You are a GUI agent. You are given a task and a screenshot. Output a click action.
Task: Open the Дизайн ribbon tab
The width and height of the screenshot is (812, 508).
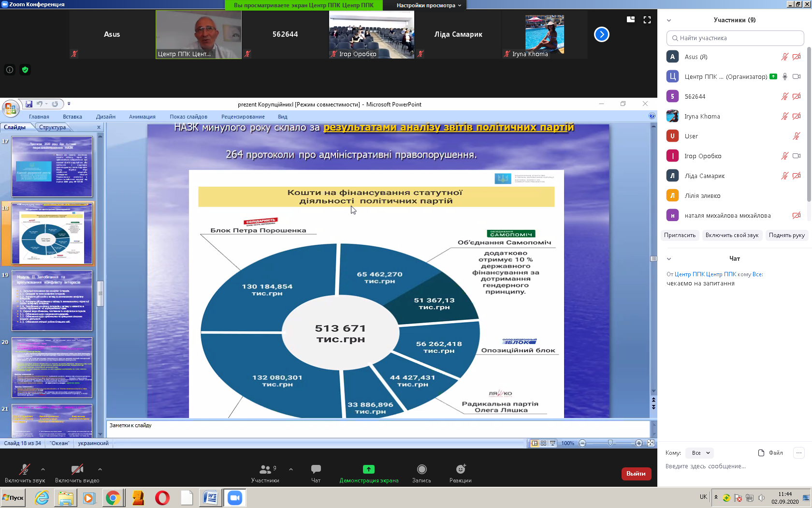(x=106, y=117)
